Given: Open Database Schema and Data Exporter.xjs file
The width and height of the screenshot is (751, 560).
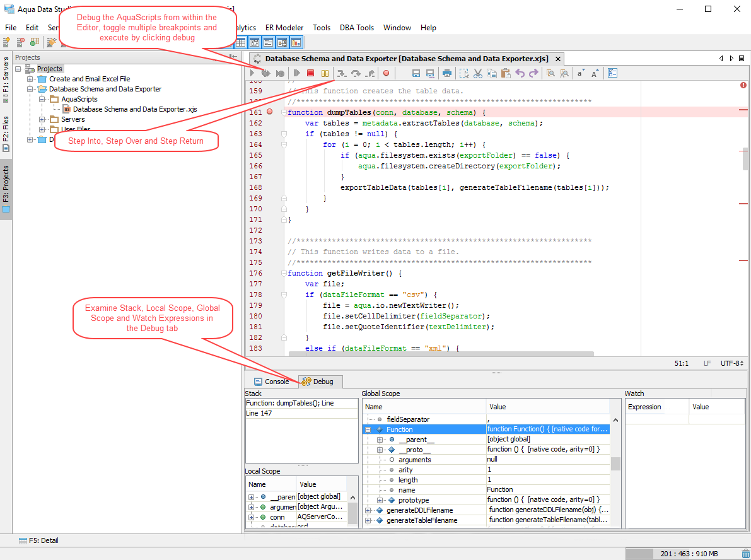Looking at the screenshot, I should tap(135, 109).
